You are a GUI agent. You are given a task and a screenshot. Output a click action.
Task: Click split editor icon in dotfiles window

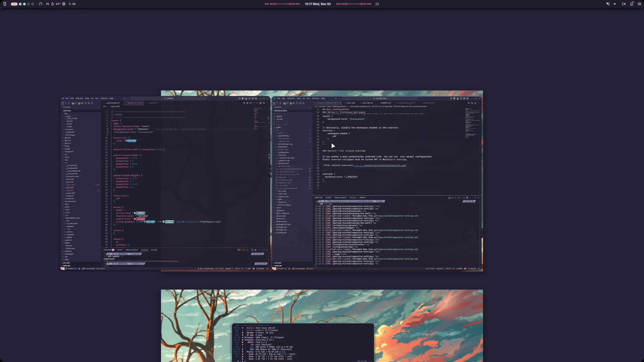(264, 103)
